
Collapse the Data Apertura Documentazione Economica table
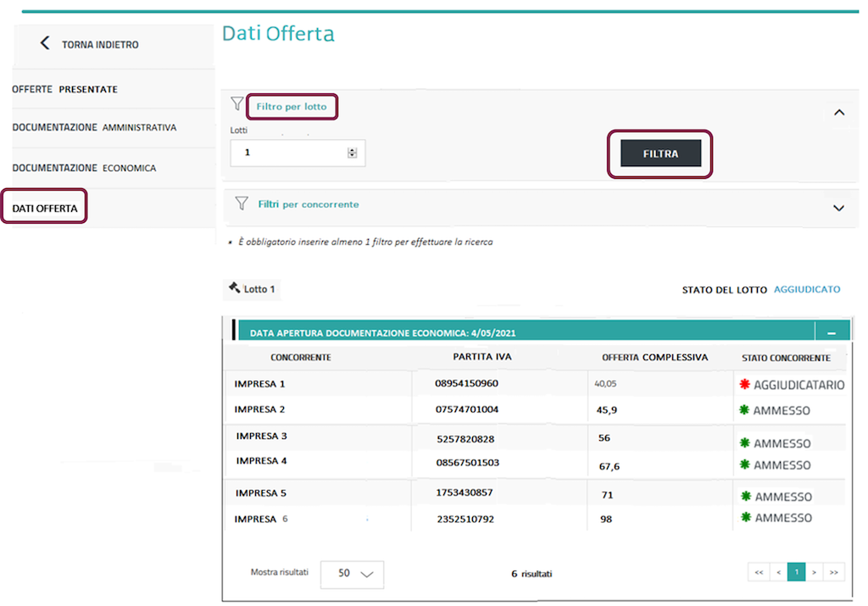pyautogui.click(x=831, y=334)
